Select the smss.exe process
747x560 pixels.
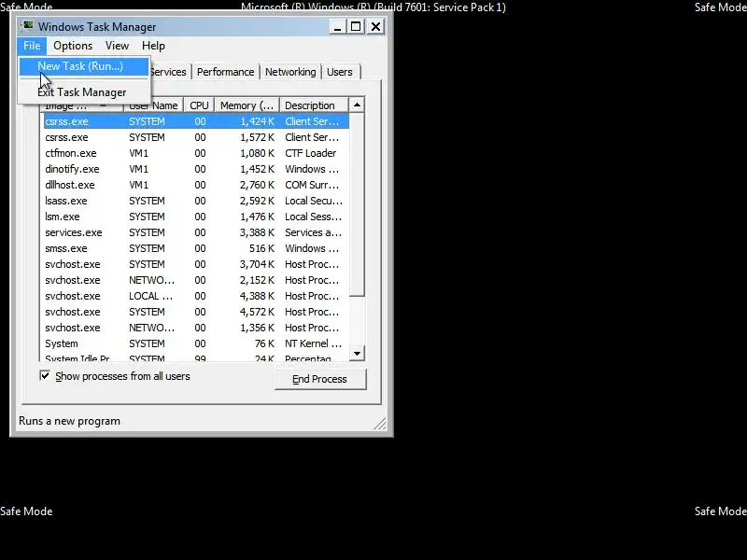(196, 248)
